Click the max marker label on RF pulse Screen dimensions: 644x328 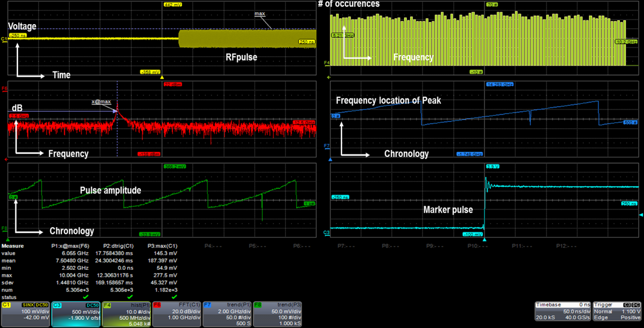coord(260,14)
